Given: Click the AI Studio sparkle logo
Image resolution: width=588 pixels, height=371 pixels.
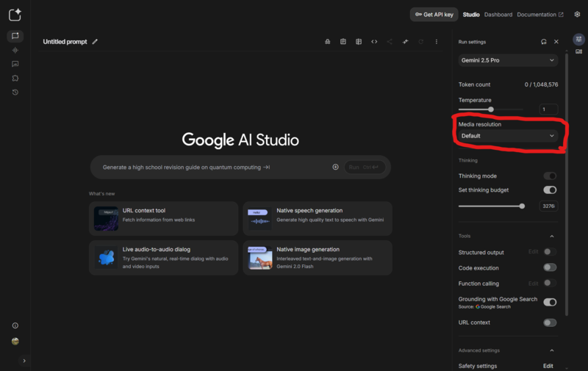Looking at the screenshot, I should tap(15, 15).
